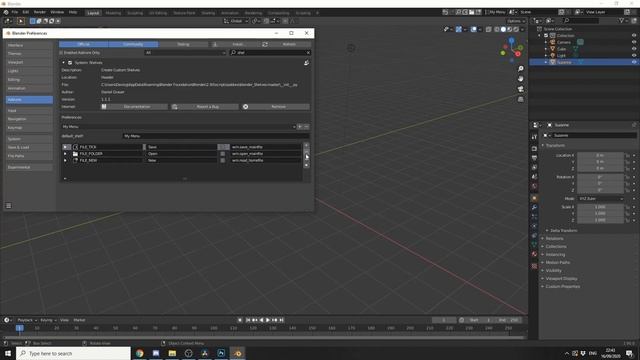Image resolution: width=640 pixels, height=360 pixels.
Task: Open the outliner filter funnel dropdown
Action: 623,20
